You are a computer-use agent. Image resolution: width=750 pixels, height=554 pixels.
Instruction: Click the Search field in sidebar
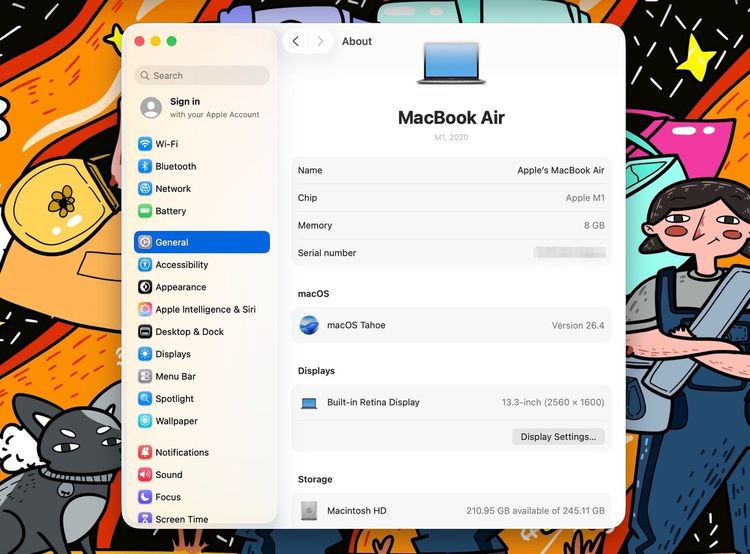tap(202, 76)
